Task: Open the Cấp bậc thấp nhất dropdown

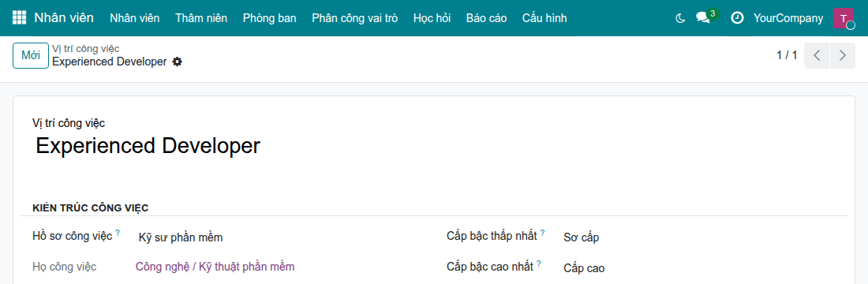Action: pyautogui.click(x=704, y=237)
